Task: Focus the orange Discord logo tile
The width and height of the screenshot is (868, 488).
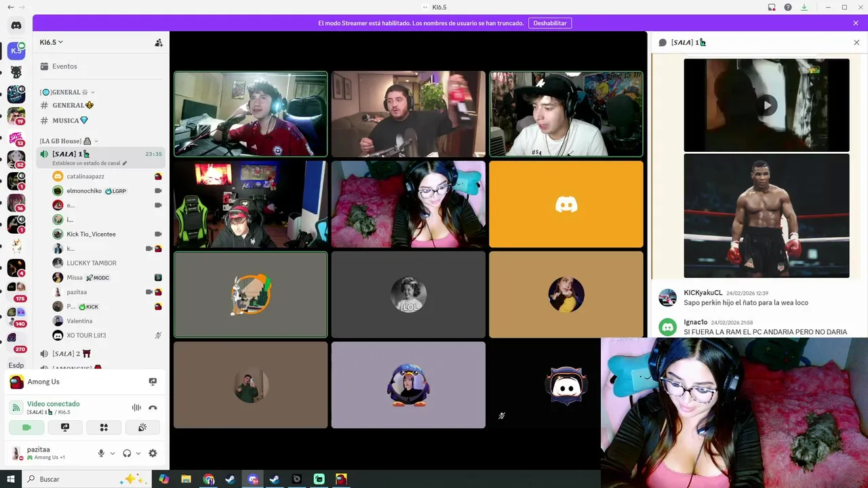Action: tap(566, 204)
